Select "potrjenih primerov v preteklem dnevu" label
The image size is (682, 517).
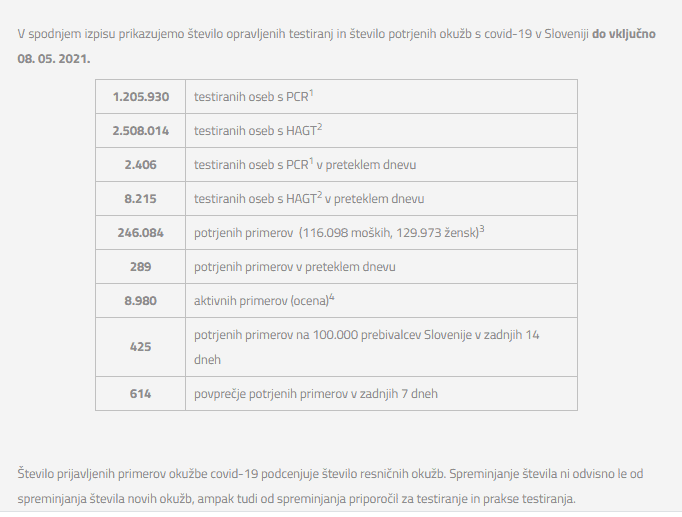(294, 267)
